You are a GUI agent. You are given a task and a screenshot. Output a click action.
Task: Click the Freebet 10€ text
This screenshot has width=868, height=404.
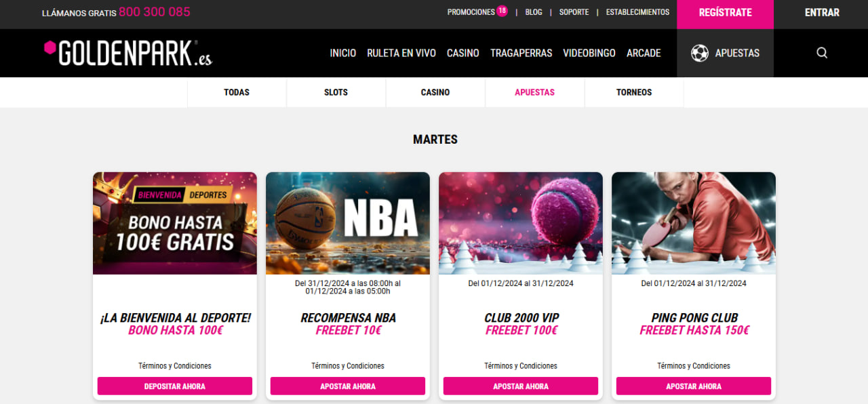[x=349, y=331]
